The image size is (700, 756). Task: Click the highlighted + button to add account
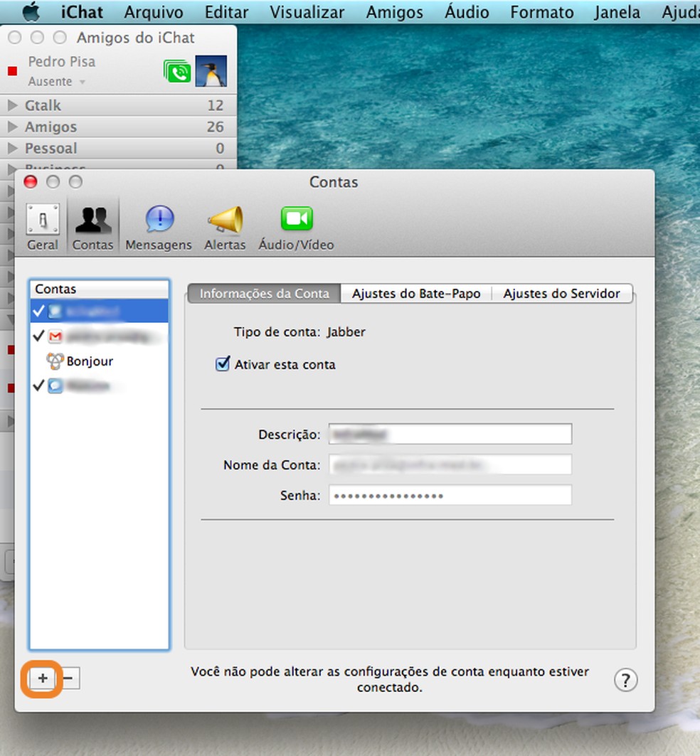(x=41, y=679)
